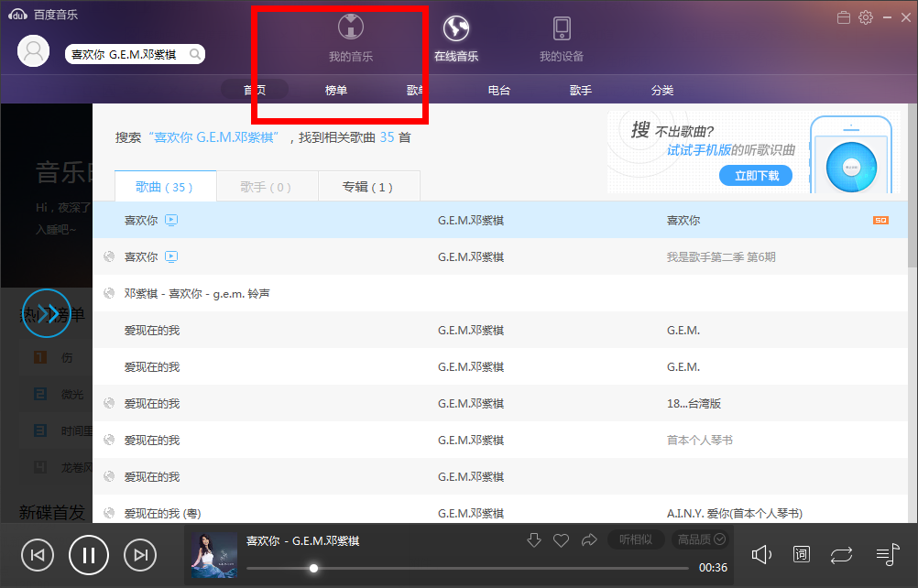The width and height of the screenshot is (918, 588).
Task: Share the current song via the share icon
Action: coord(589,539)
